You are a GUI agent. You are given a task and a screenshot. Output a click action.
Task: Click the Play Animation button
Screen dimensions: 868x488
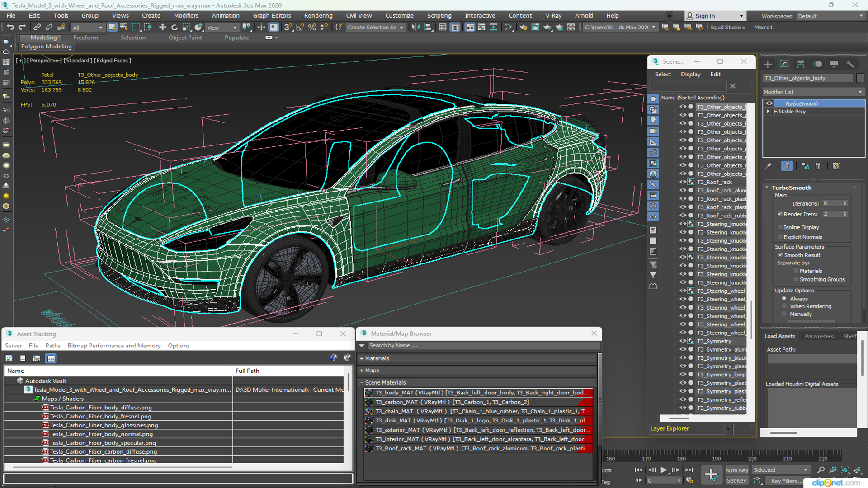[x=664, y=470]
